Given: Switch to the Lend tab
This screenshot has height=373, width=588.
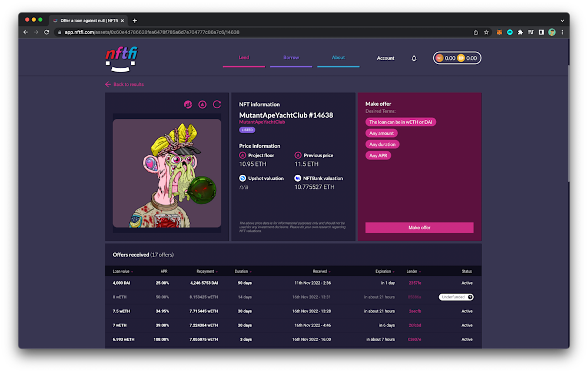Looking at the screenshot, I should pos(244,58).
